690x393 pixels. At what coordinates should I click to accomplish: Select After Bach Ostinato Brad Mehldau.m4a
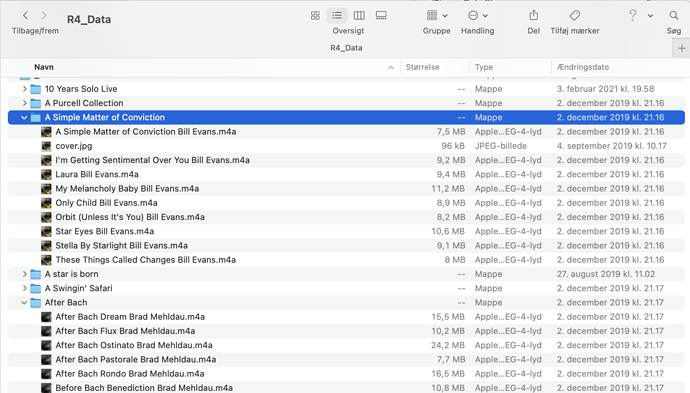(134, 345)
